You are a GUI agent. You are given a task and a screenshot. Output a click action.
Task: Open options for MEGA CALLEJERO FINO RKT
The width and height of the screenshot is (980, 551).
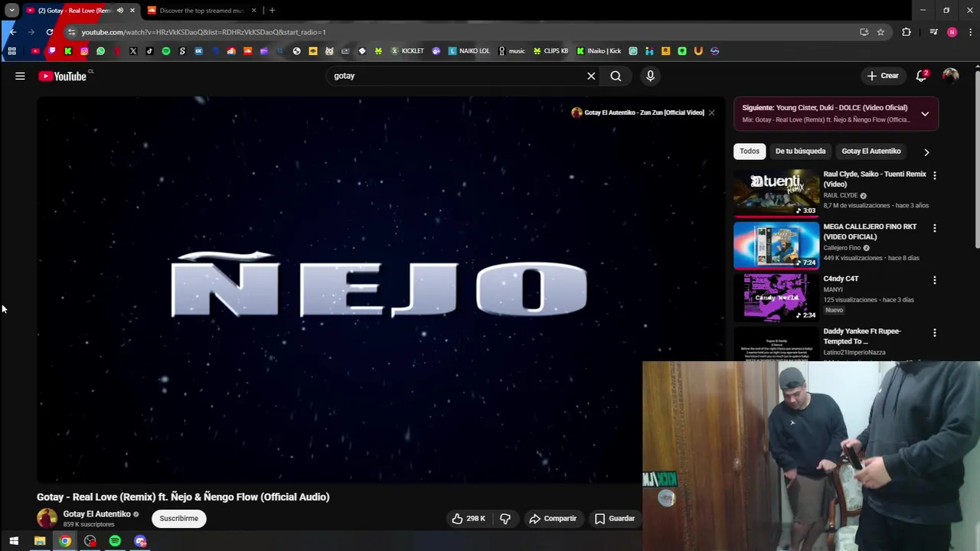coord(934,228)
